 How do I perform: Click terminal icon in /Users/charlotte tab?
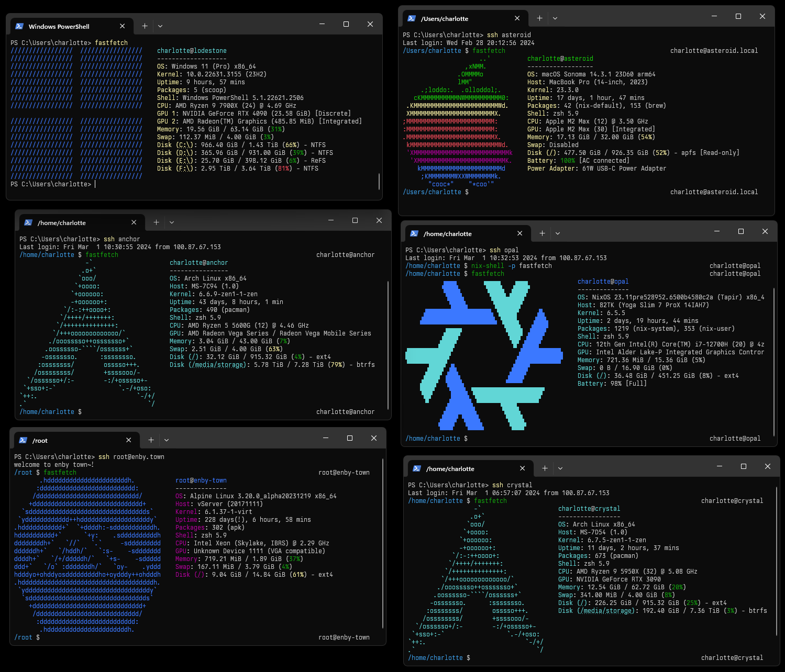coord(412,18)
